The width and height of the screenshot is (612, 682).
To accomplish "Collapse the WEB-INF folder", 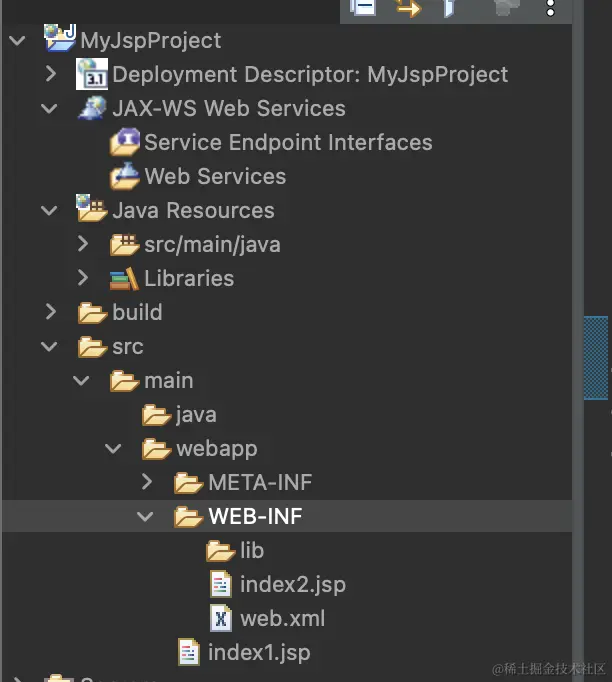I will tap(146, 516).
